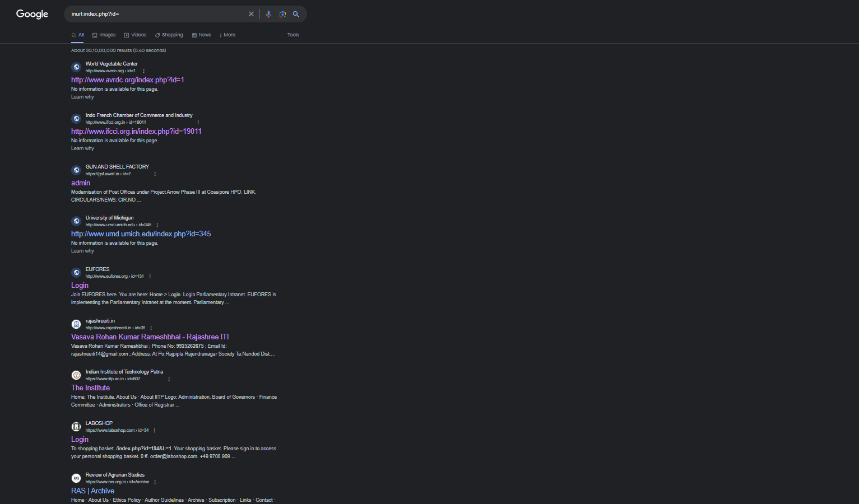859x504 pixels.
Task: Open the Tools button
Action: [x=293, y=35]
